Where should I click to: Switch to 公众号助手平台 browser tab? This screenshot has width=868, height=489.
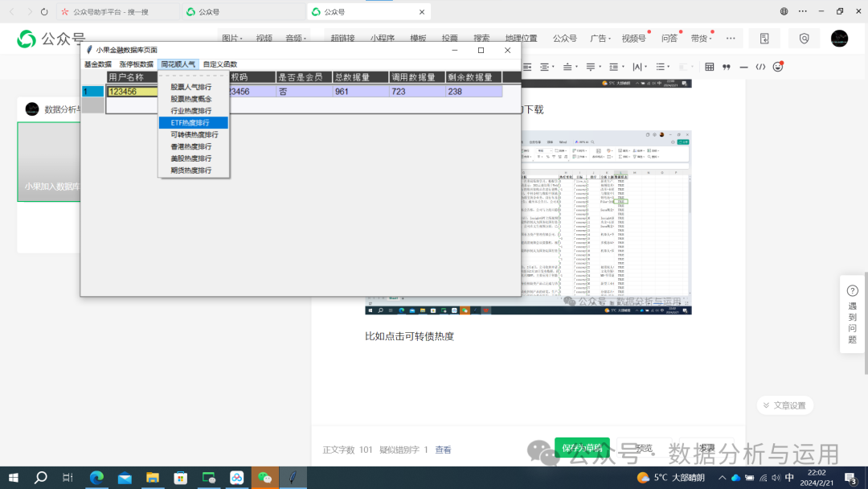pos(117,11)
